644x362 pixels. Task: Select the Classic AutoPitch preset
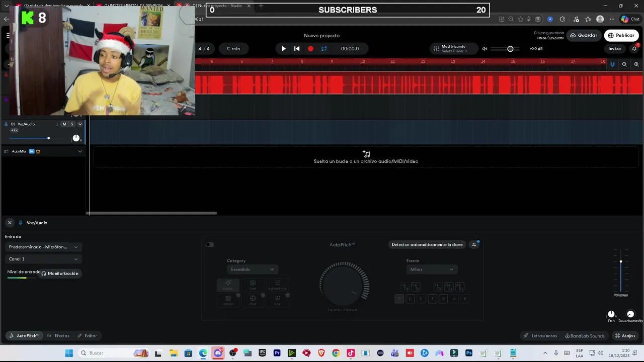click(x=228, y=285)
